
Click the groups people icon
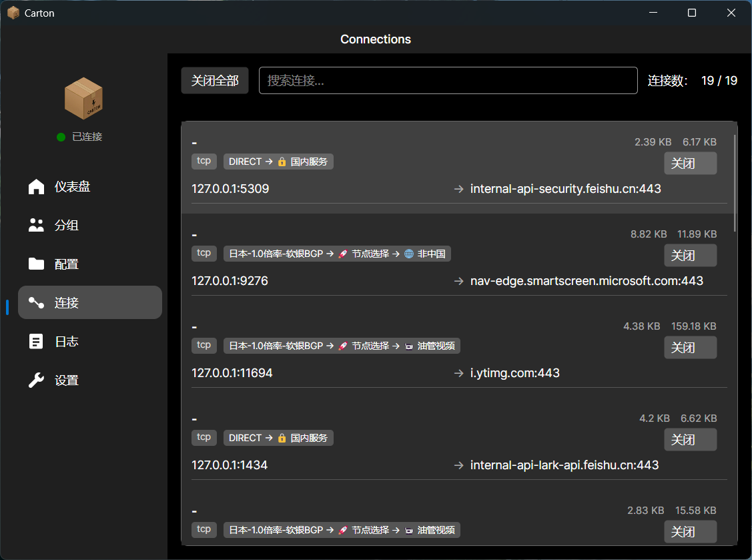point(36,225)
